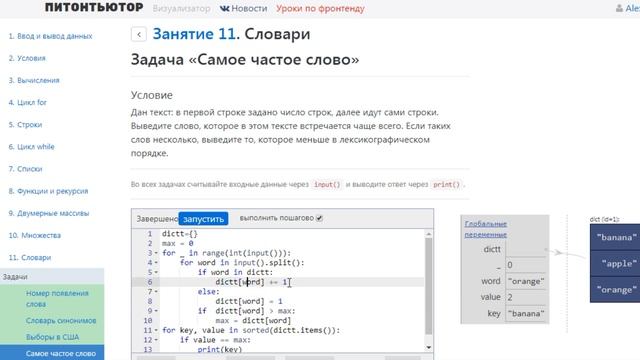The image size is (640, 360).
Task: Open lesson 1. Ввод и вывод данных
Action: [x=50, y=36]
